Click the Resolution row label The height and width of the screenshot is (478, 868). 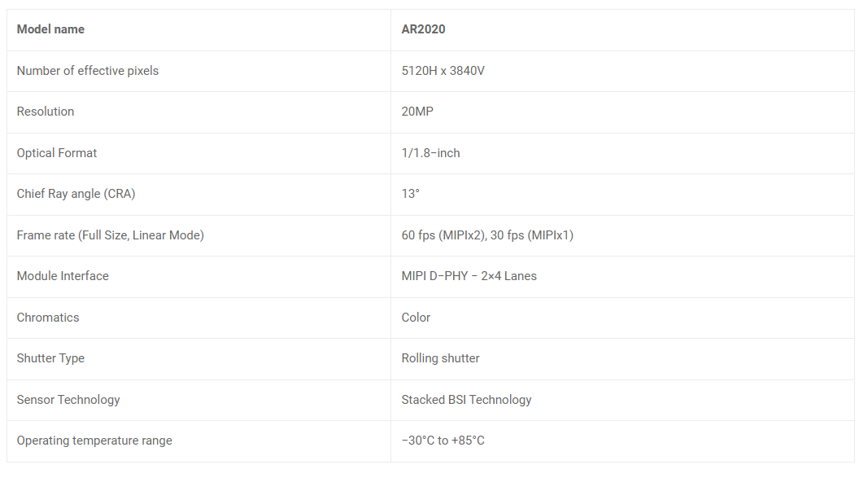46,112
